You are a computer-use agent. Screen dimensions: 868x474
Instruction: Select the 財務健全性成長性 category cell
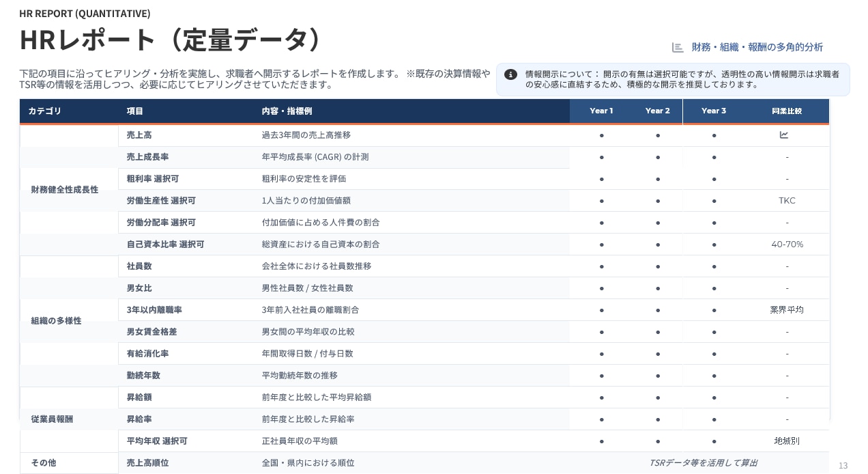pos(65,190)
